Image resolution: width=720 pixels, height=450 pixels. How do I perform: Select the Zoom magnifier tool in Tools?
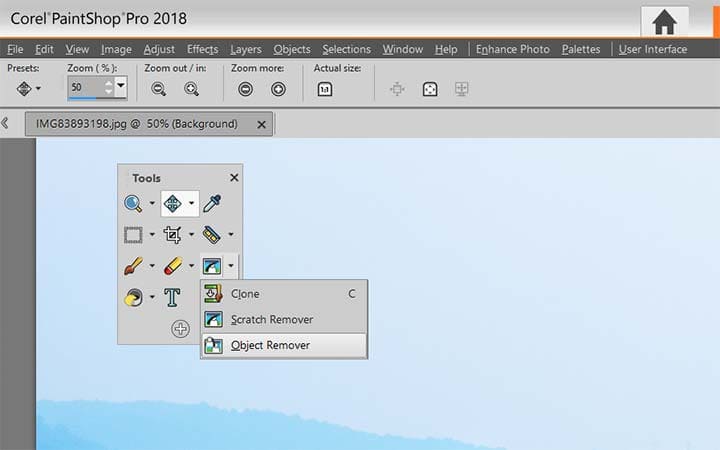point(133,203)
